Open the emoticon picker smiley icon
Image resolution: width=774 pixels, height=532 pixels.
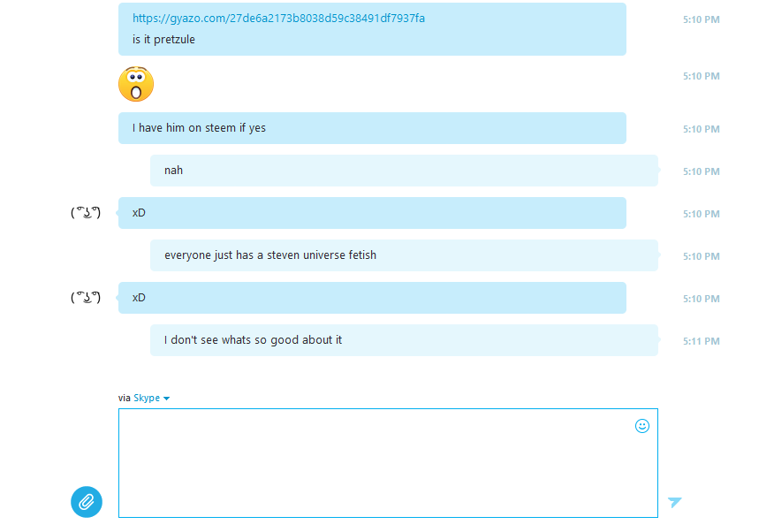coord(641,426)
